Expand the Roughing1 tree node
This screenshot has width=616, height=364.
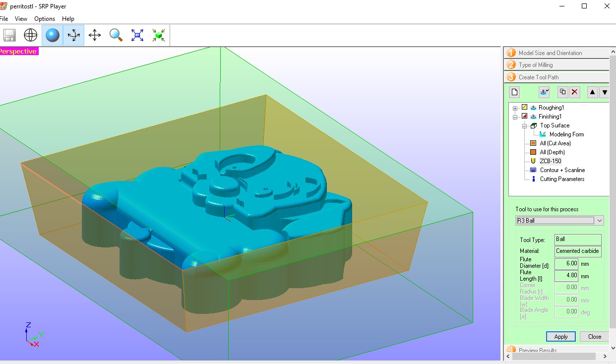pyautogui.click(x=515, y=108)
